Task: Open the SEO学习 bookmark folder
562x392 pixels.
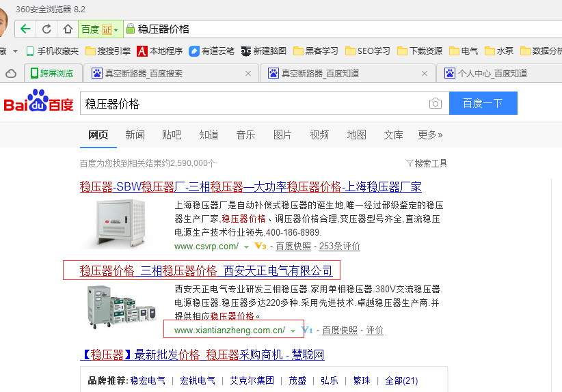Action: point(367,51)
